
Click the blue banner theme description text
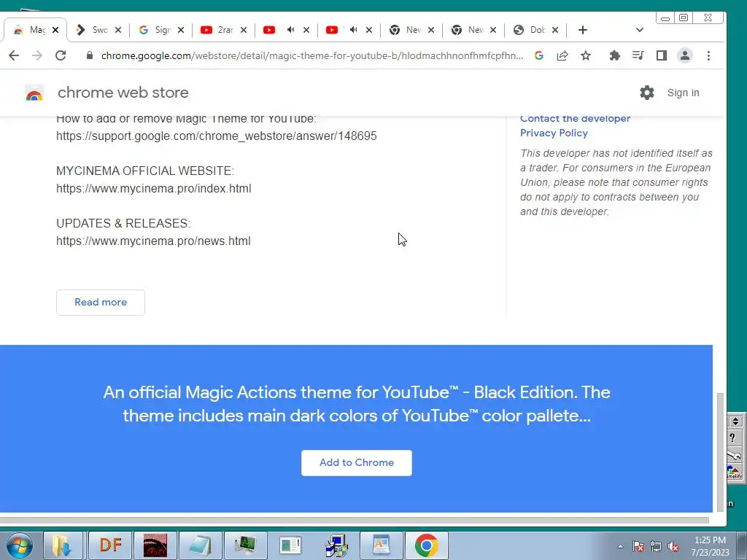pyautogui.click(x=356, y=404)
